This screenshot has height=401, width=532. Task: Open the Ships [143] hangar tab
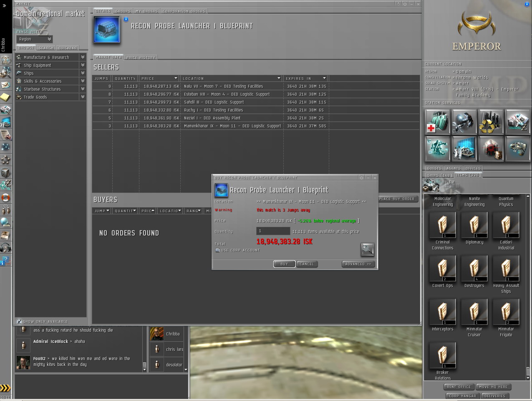point(439,175)
